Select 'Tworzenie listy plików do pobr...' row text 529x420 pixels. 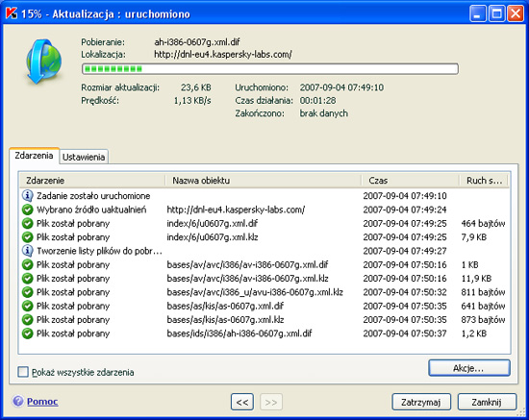tap(99, 251)
